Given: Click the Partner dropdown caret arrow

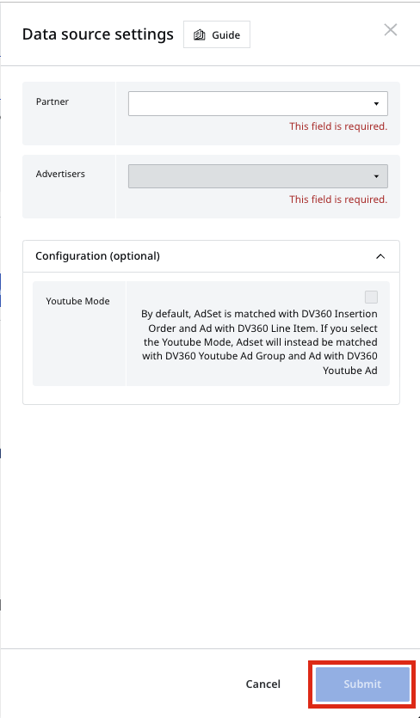Looking at the screenshot, I should [376, 104].
